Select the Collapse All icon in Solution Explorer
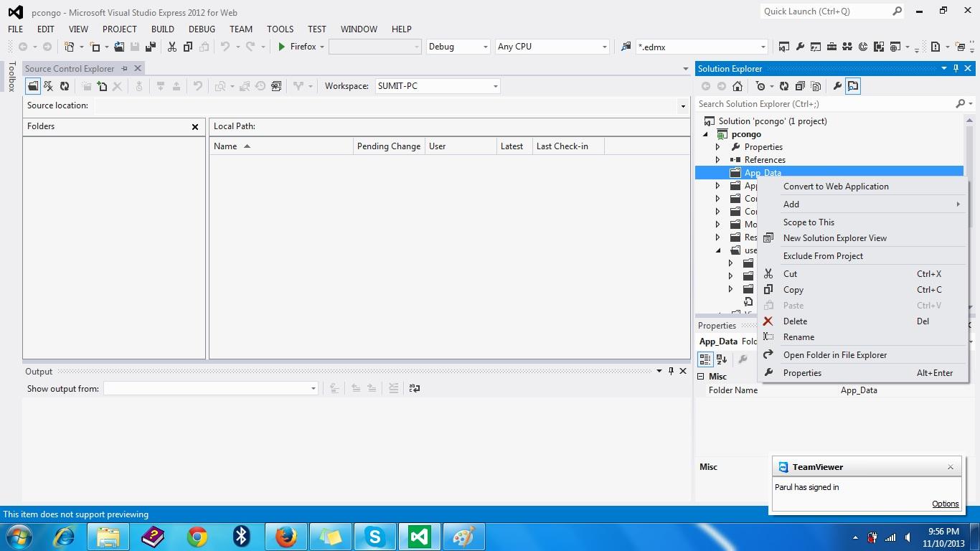Viewport: 980px width, 551px height. click(x=800, y=86)
